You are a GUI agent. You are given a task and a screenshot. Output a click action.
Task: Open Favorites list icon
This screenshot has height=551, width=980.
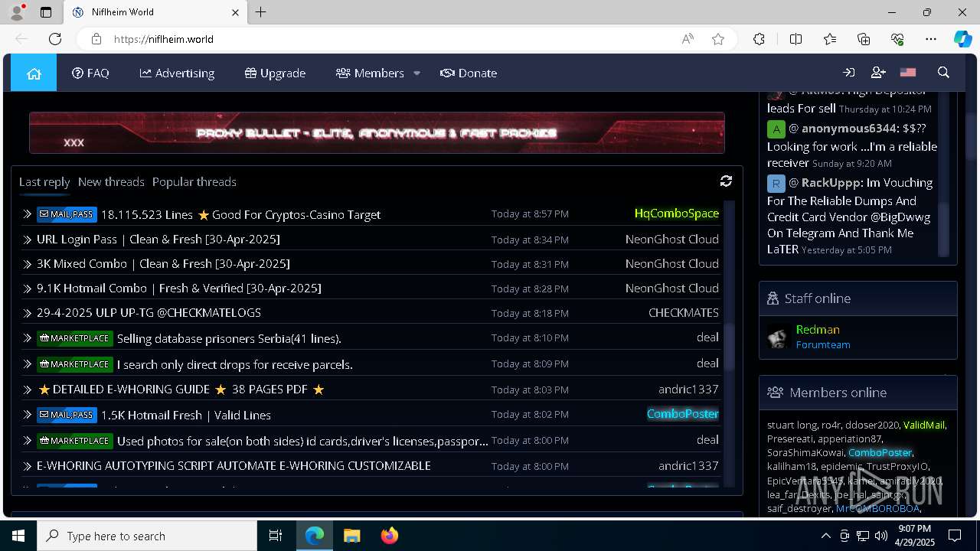coord(830,39)
